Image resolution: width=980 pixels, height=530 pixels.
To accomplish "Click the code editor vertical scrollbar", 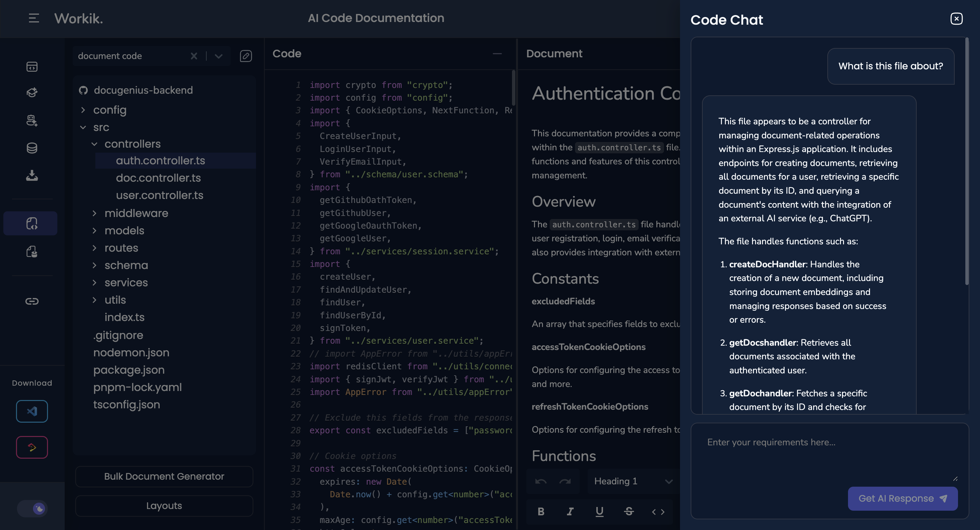I will (x=513, y=88).
